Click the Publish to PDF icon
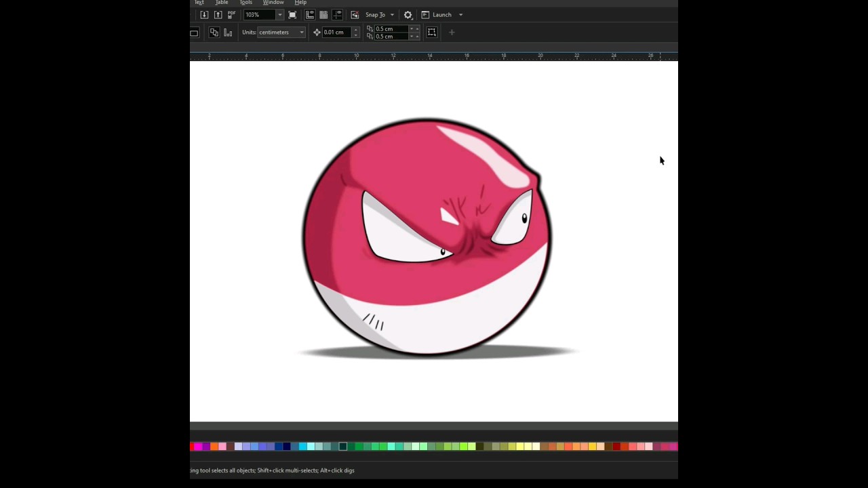The width and height of the screenshot is (868, 488). (x=231, y=15)
